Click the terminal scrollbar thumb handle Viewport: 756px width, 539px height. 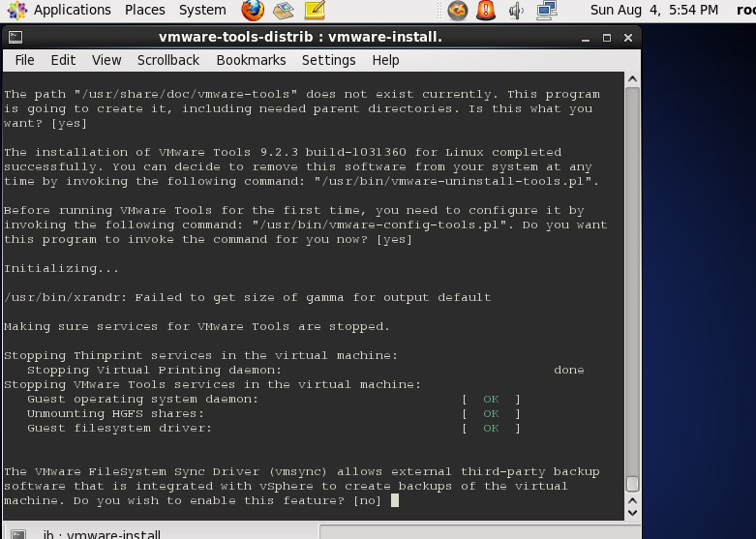click(632, 484)
